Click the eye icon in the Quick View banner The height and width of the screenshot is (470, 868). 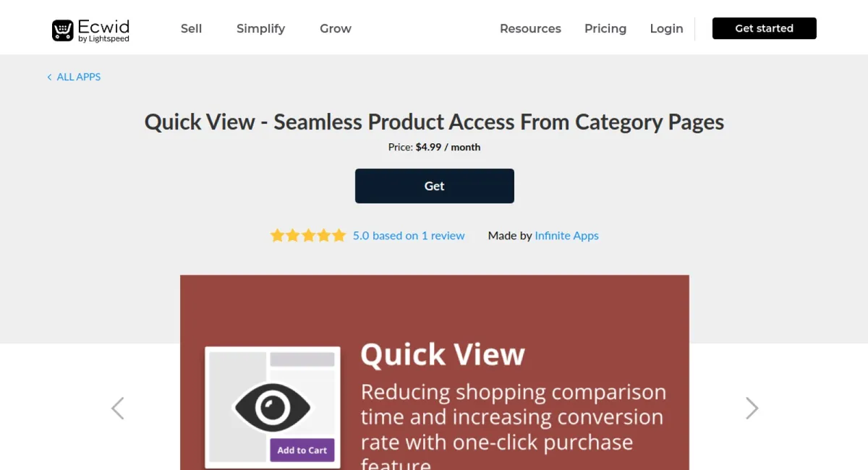pos(273,407)
